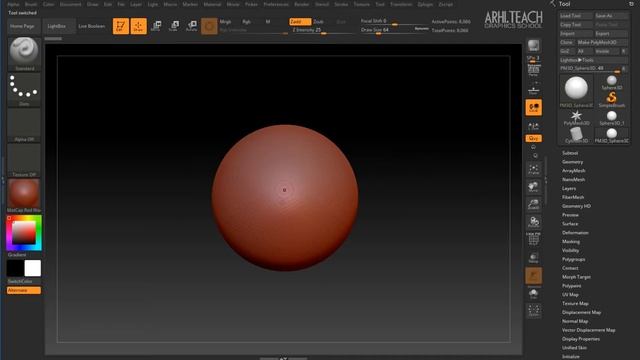The height and width of the screenshot is (360, 640).
Task: Expand the Deformation section
Action: tap(575, 233)
